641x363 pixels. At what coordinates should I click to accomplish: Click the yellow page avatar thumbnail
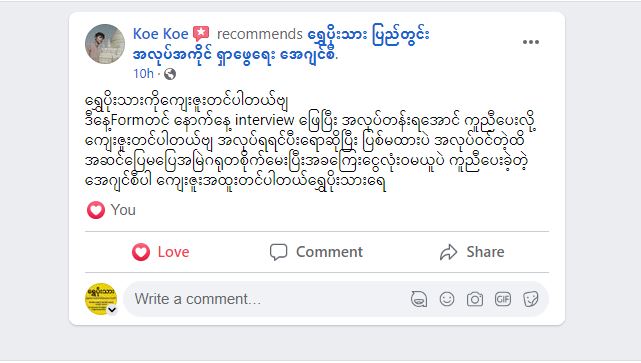101,299
